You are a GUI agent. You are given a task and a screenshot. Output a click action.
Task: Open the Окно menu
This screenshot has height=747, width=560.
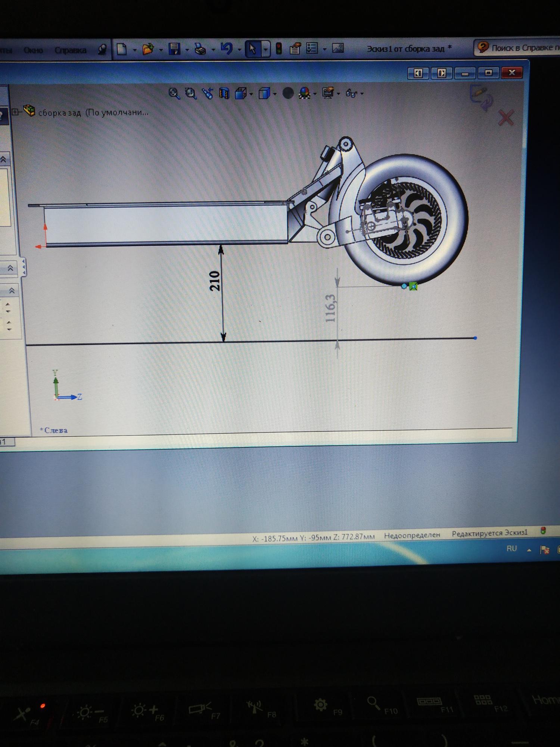point(33,50)
